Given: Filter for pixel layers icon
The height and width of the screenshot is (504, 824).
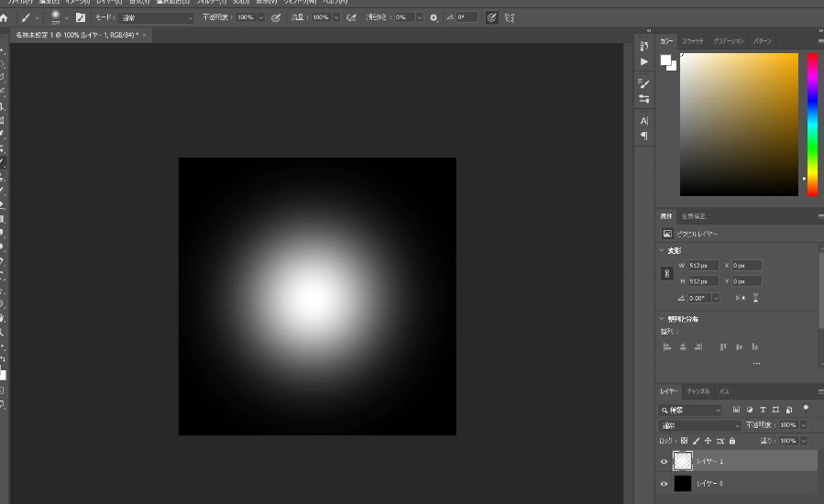Looking at the screenshot, I should click(x=736, y=410).
